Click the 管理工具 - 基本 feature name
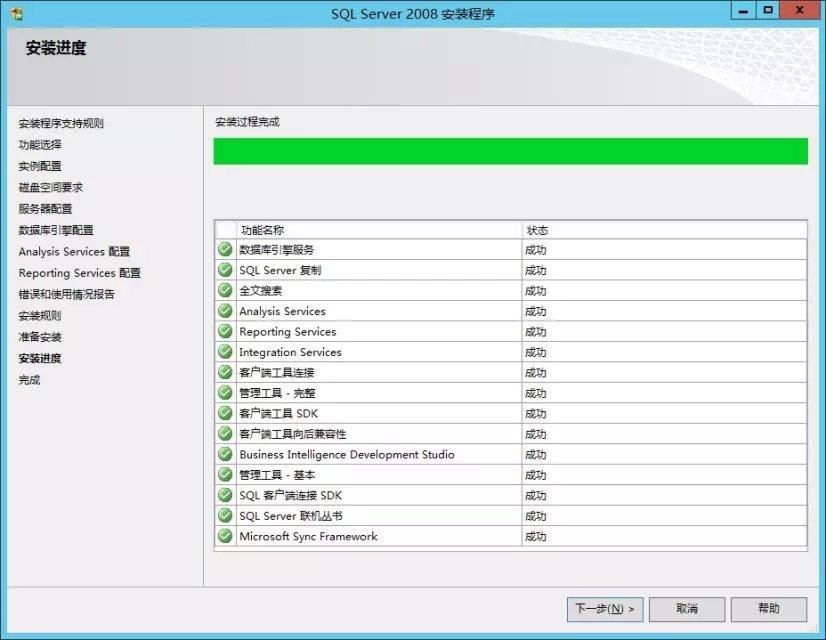Viewport: 826px width, 640px height. point(277,475)
